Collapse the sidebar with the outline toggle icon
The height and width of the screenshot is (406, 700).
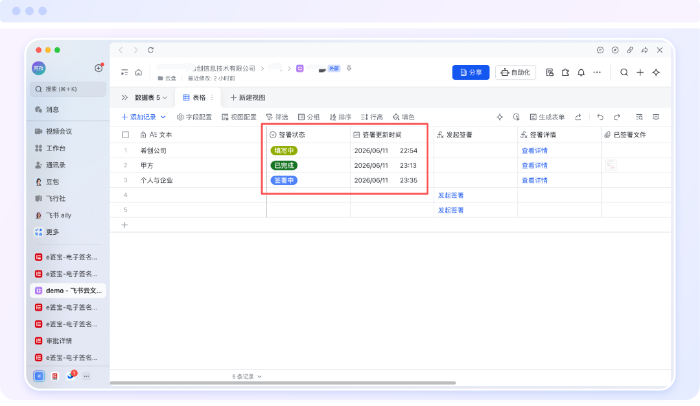pyautogui.click(x=125, y=72)
